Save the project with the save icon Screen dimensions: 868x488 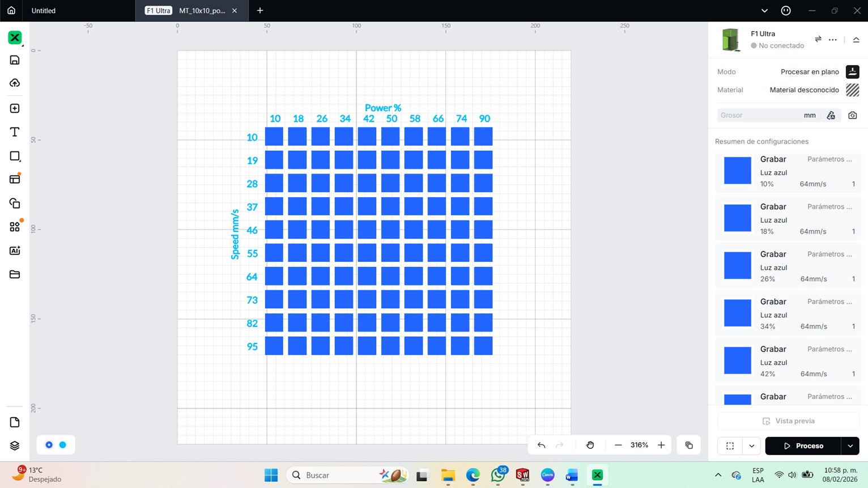pos(15,60)
